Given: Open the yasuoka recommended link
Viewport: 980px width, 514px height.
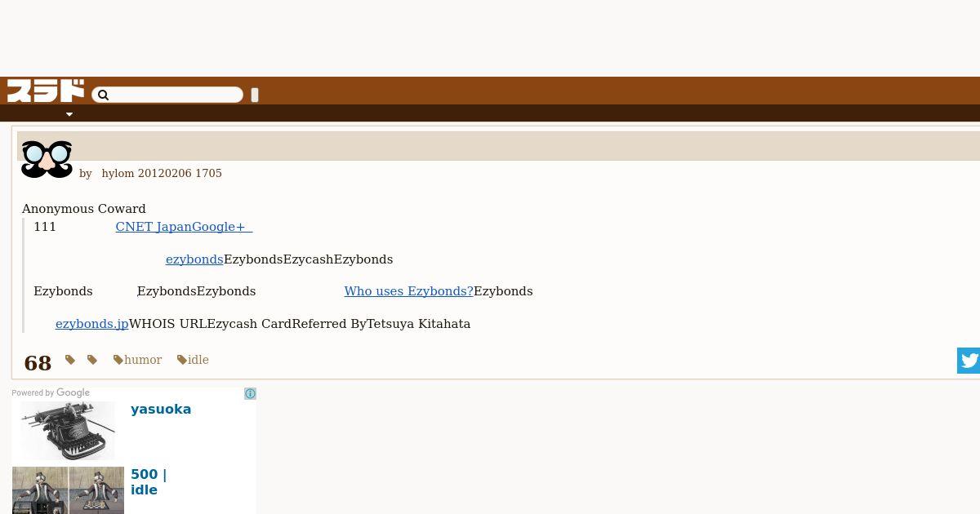Looking at the screenshot, I should click(161, 410).
